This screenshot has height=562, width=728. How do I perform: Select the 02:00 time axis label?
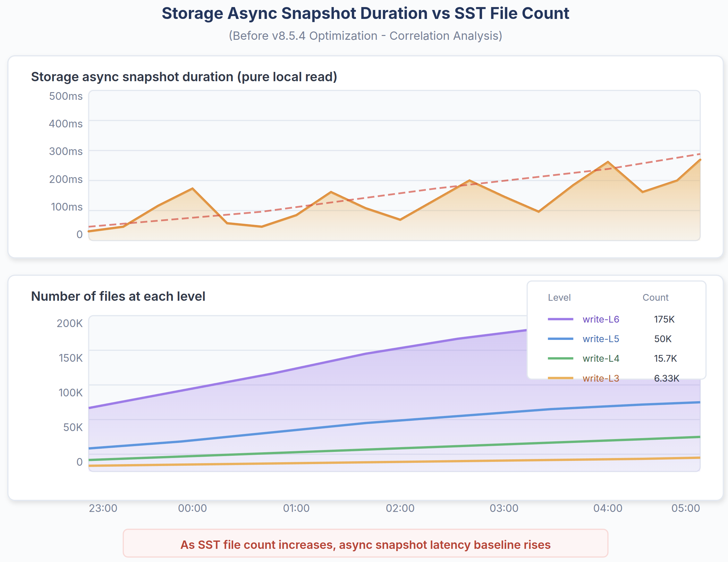click(x=400, y=508)
